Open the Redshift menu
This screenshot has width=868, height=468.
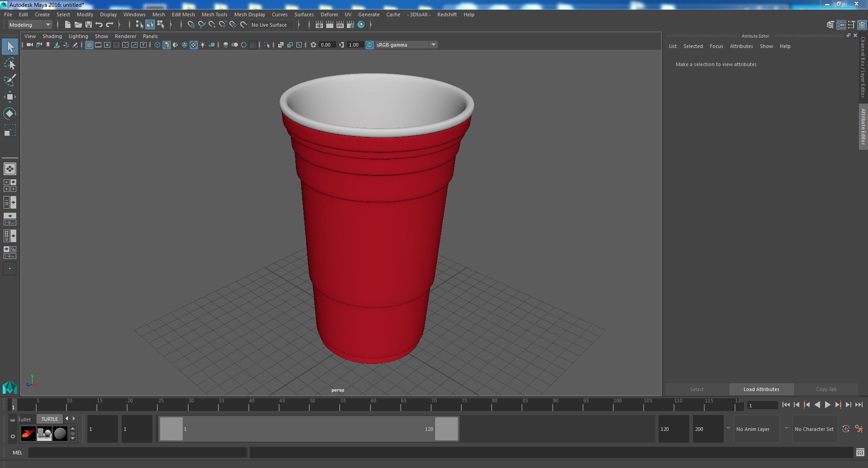(x=447, y=14)
